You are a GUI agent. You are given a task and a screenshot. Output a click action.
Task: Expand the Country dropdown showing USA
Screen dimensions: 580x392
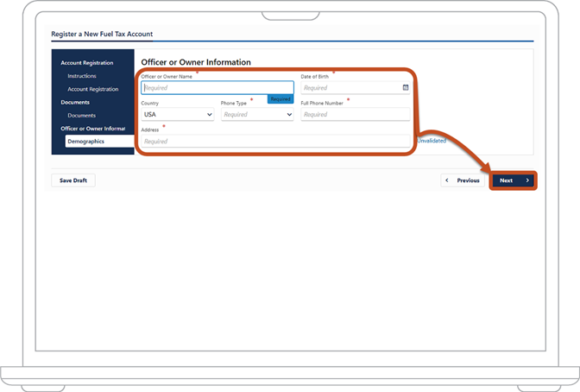point(178,114)
